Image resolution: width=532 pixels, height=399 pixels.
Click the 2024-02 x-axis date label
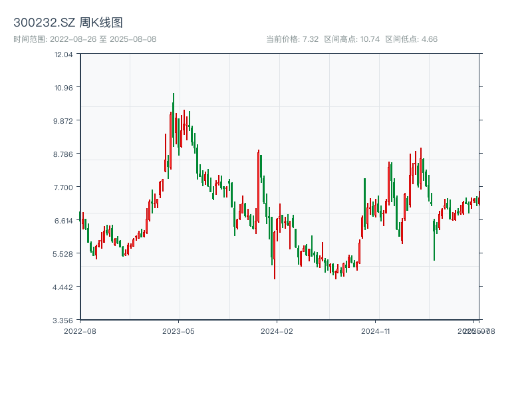[277, 331]
